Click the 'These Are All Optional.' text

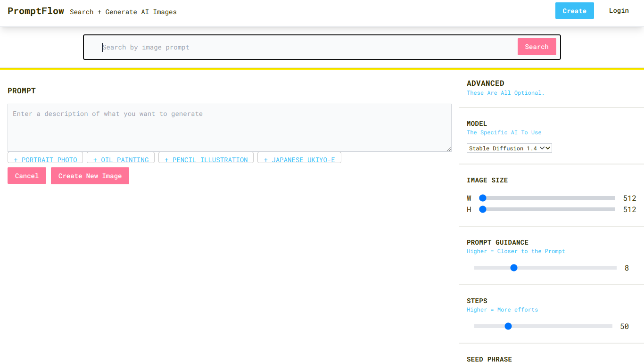(x=505, y=93)
